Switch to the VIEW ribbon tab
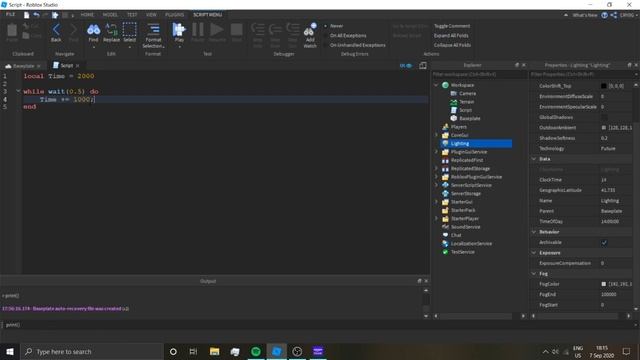640x360 pixels. pos(151,15)
